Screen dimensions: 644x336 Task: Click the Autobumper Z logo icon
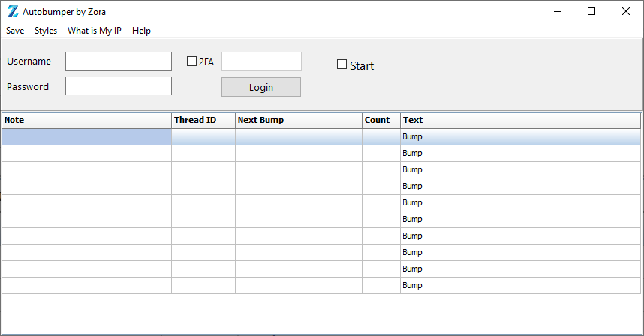click(12, 11)
